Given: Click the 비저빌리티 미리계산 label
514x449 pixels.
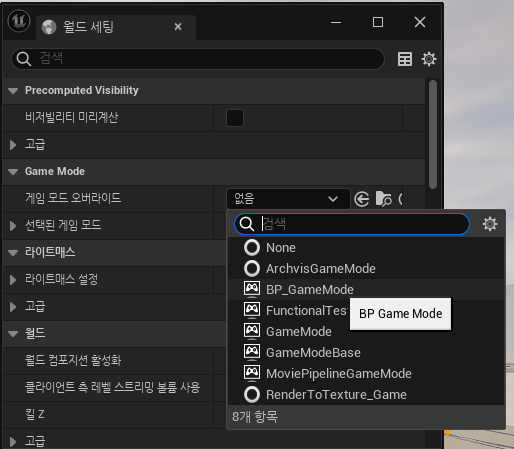Looking at the screenshot, I should (x=72, y=118).
